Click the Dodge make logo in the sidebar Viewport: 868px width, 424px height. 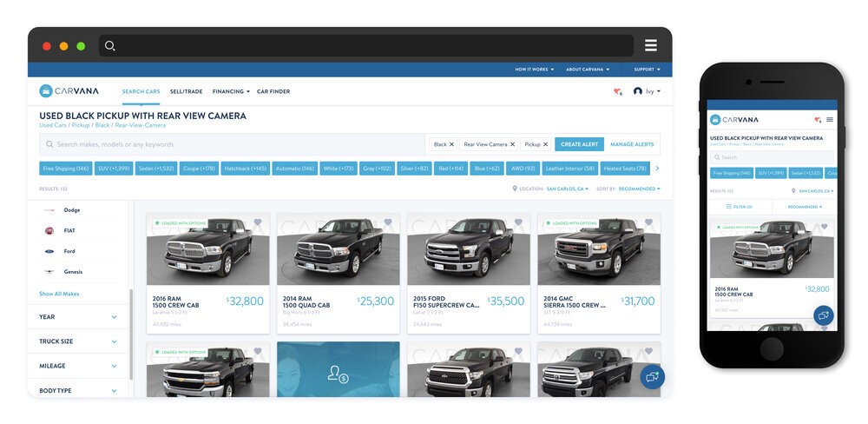pos(49,210)
